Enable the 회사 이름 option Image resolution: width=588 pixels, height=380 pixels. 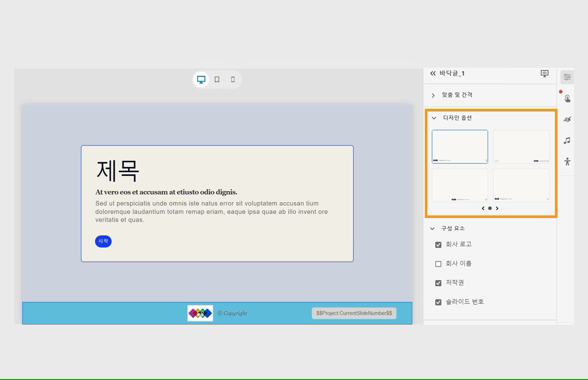pyautogui.click(x=438, y=264)
